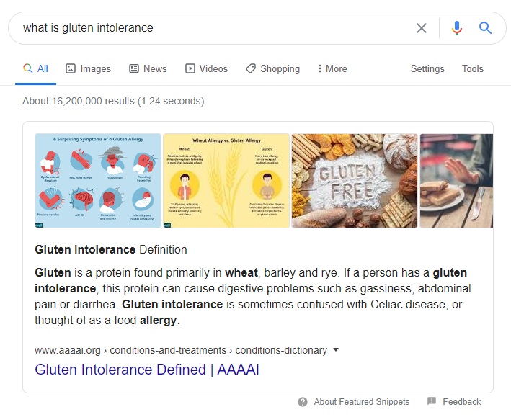Click the About Featured Snippets question icon
511x420 pixels.
pos(303,402)
